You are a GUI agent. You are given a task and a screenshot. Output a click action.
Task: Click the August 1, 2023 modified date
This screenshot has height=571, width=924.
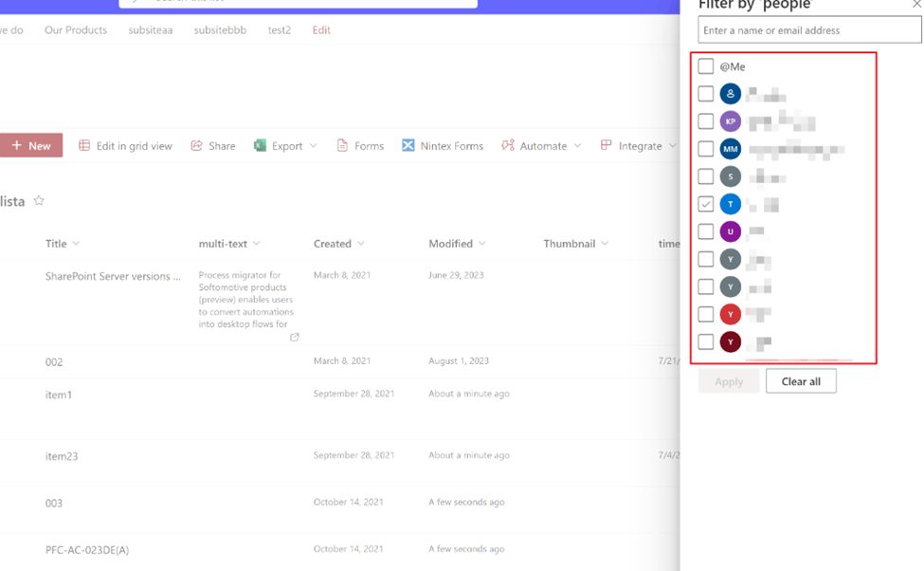point(459,360)
